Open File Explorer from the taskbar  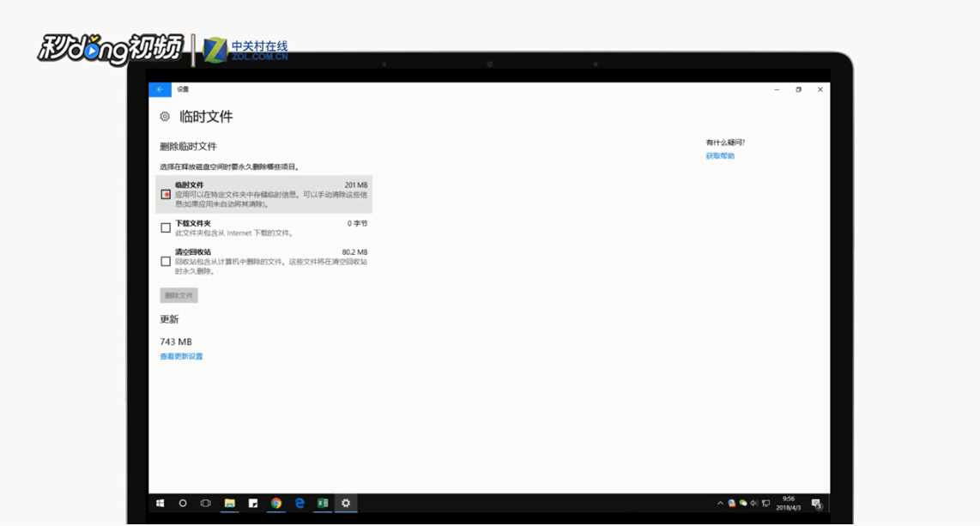(229, 505)
